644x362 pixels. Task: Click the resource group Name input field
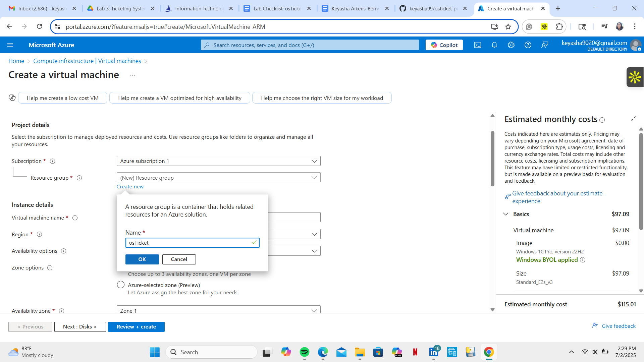(193, 243)
